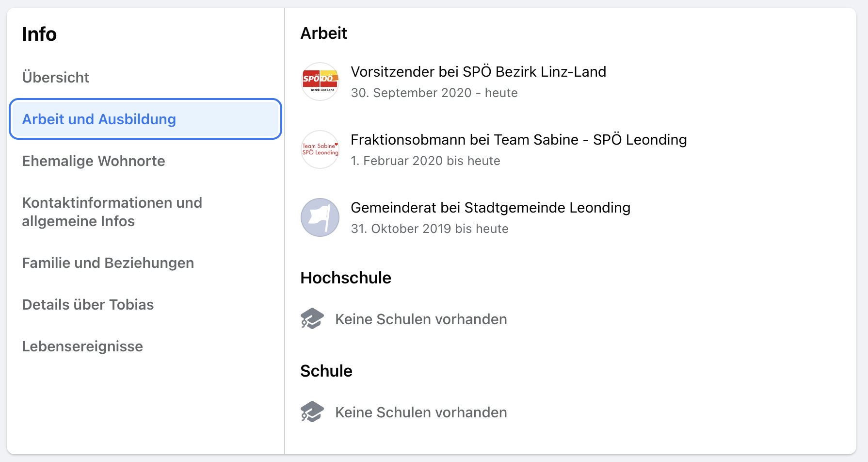This screenshot has height=462, width=868.
Task: Select the Arbeit und Ausbildung tab
Action: pyautogui.click(x=145, y=119)
